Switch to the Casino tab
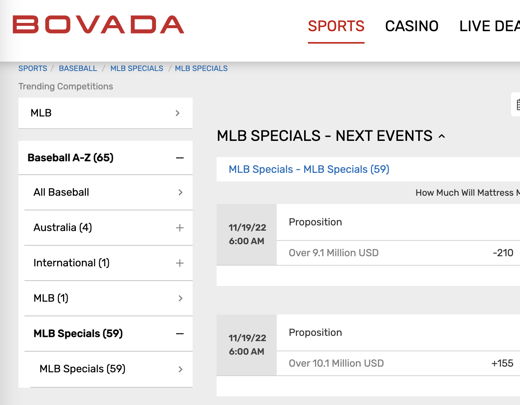This screenshot has width=520, height=405. pos(412,26)
